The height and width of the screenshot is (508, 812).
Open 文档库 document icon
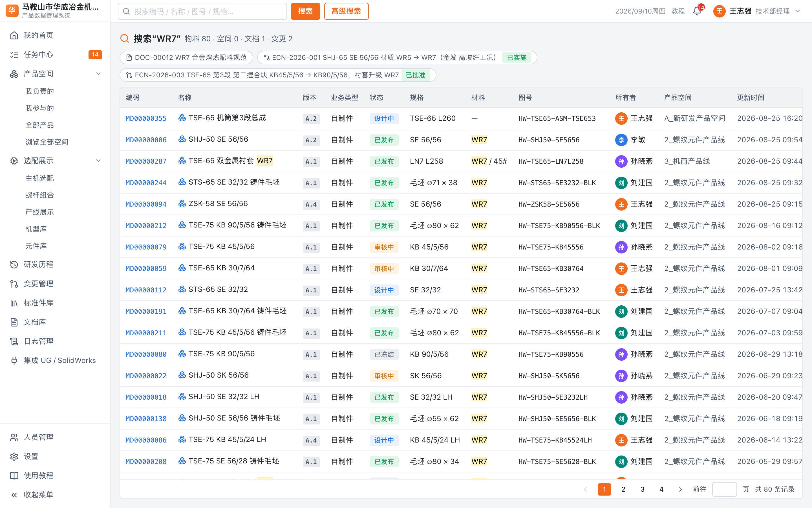(x=14, y=322)
